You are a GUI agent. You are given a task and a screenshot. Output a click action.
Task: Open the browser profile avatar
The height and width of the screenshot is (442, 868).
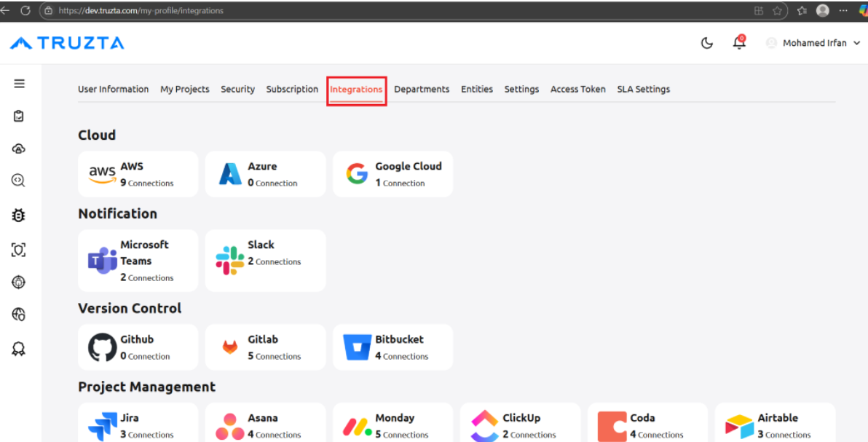823,10
